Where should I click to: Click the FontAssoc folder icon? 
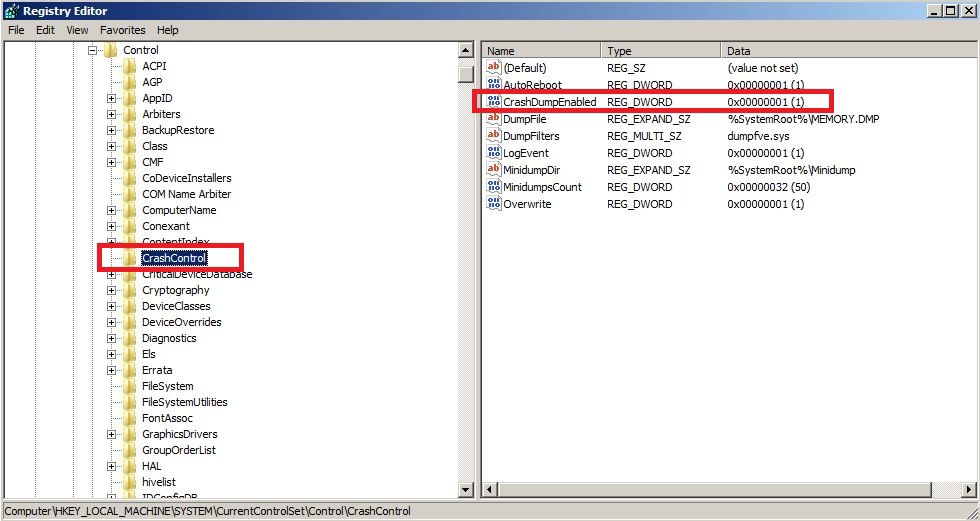(129, 418)
